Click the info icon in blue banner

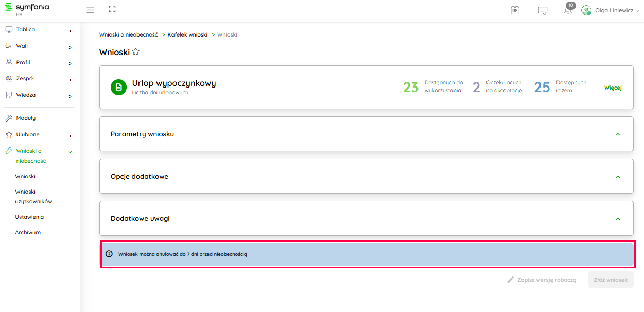click(109, 254)
